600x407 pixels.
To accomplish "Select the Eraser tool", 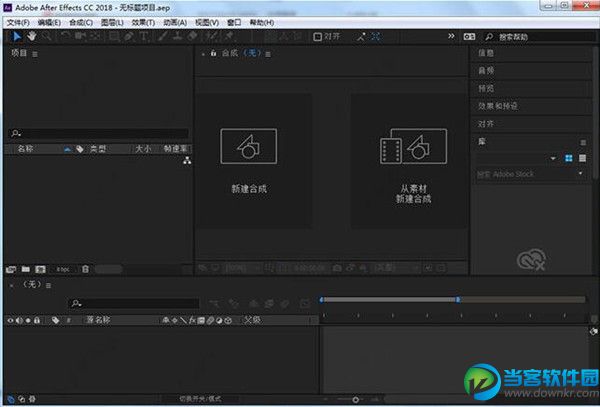I will coord(192,36).
